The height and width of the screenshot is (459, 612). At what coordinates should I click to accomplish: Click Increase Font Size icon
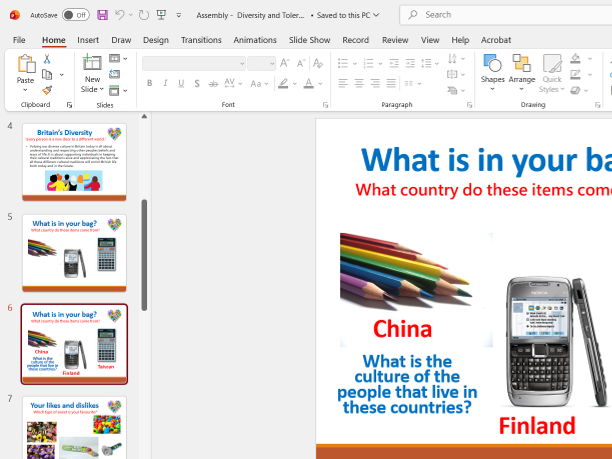click(285, 63)
